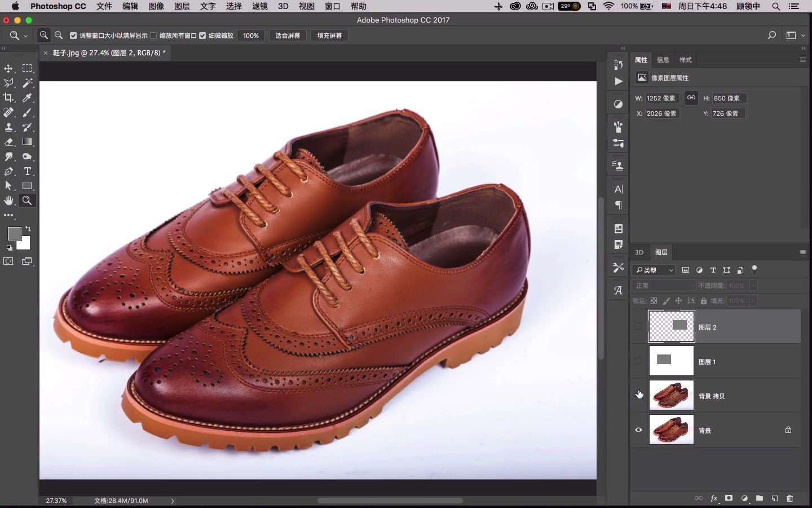
Task: Select the Horizontal Type tool
Action: click(x=27, y=171)
